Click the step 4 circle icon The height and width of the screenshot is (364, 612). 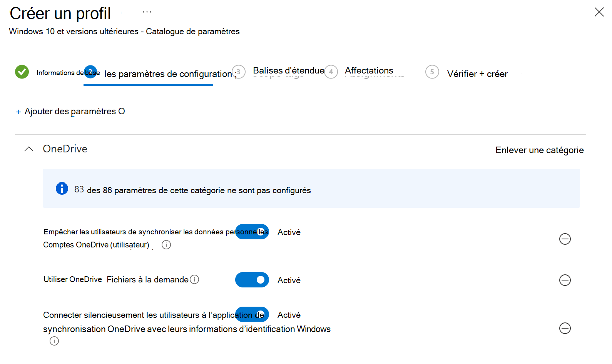[x=331, y=72]
